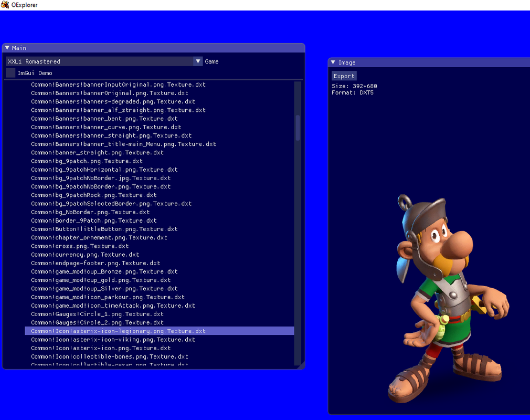
Task: Collapse the Image window triangle
Action: point(333,62)
